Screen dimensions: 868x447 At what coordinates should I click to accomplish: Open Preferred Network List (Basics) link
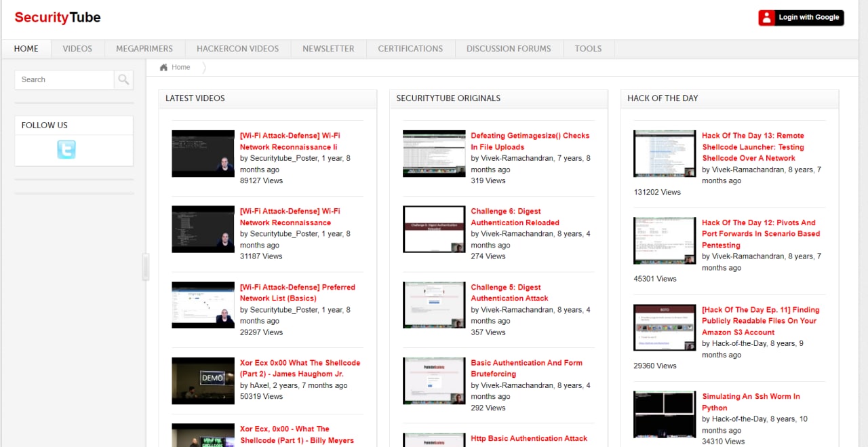click(298, 292)
